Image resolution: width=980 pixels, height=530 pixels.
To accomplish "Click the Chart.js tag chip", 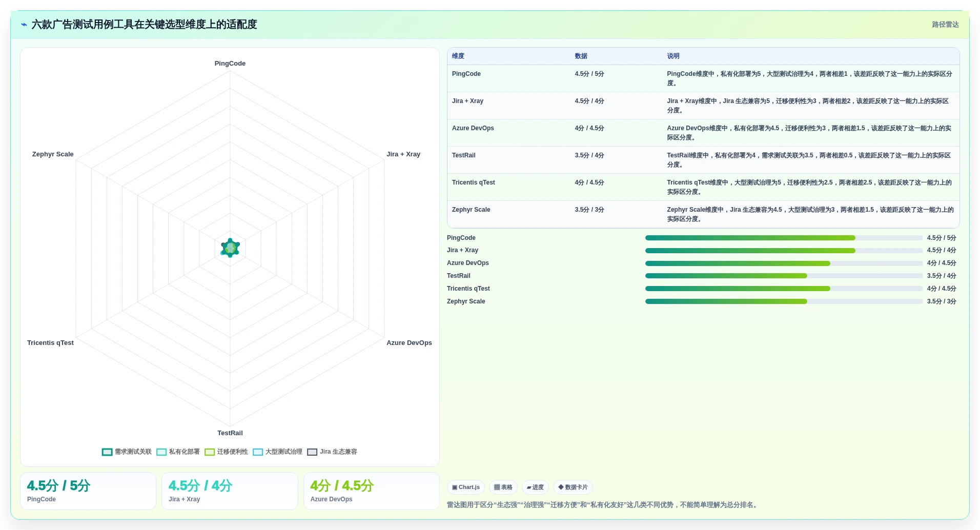I will pos(466,487).
